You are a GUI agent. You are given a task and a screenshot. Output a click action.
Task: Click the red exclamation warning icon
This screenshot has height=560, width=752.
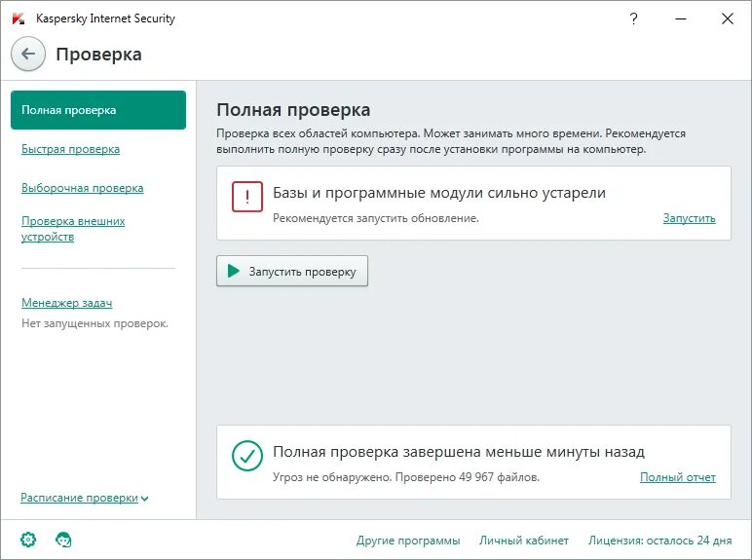pyautogui.click(x=247, y=197)
